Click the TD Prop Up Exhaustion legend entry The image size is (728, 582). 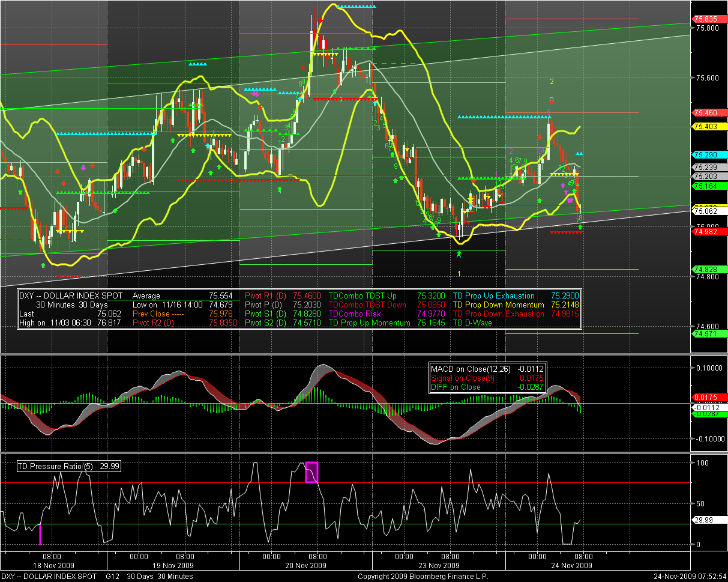click(493, 296)
